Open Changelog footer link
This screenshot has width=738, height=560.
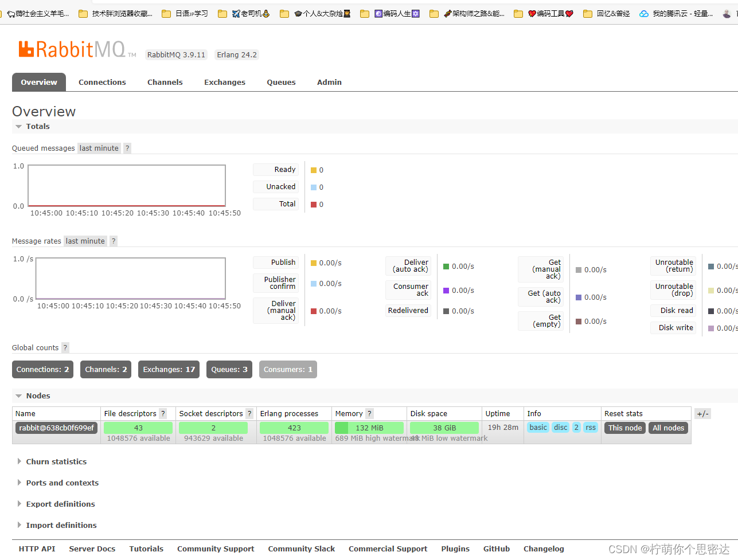pyautogui.click(x=544, y=549)
